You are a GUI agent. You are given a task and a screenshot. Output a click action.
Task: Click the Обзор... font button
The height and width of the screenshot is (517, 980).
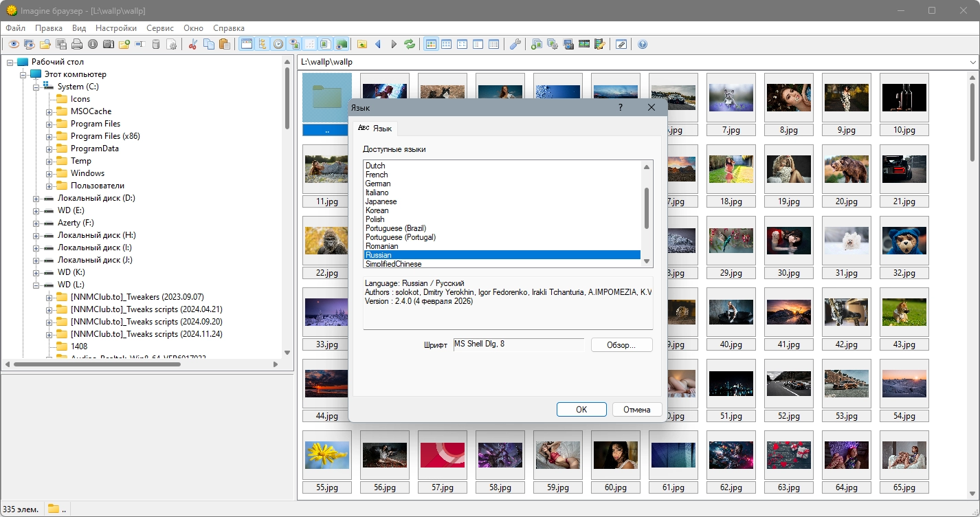pyautogui.click(x=621, y=345)
